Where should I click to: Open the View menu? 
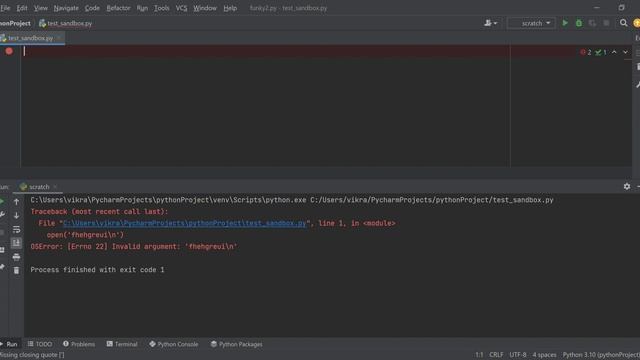click(x=40, y=8)
